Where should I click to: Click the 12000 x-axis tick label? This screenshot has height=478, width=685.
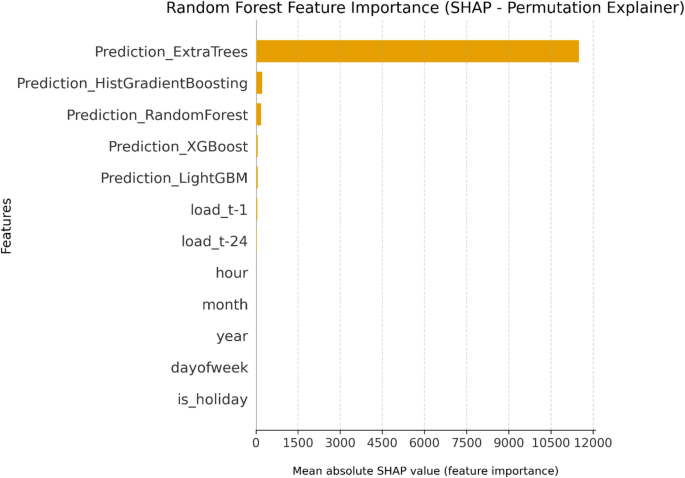click(x=593, y=443)
